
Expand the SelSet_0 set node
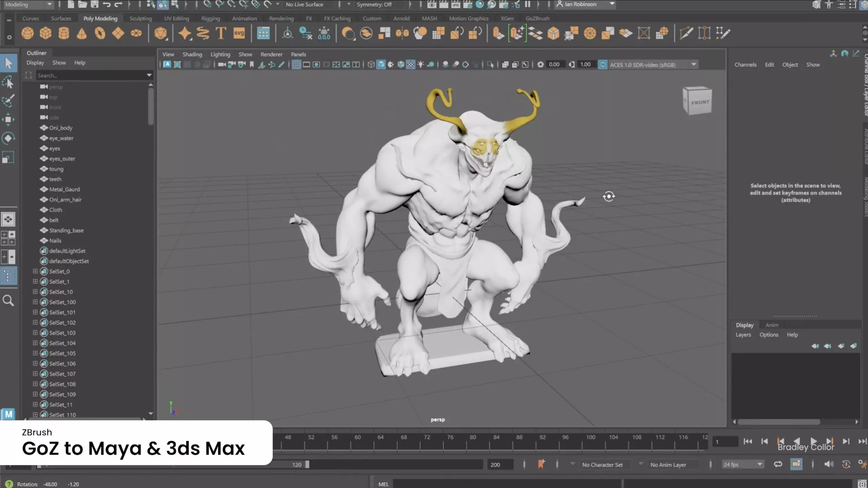pos(35,271)
